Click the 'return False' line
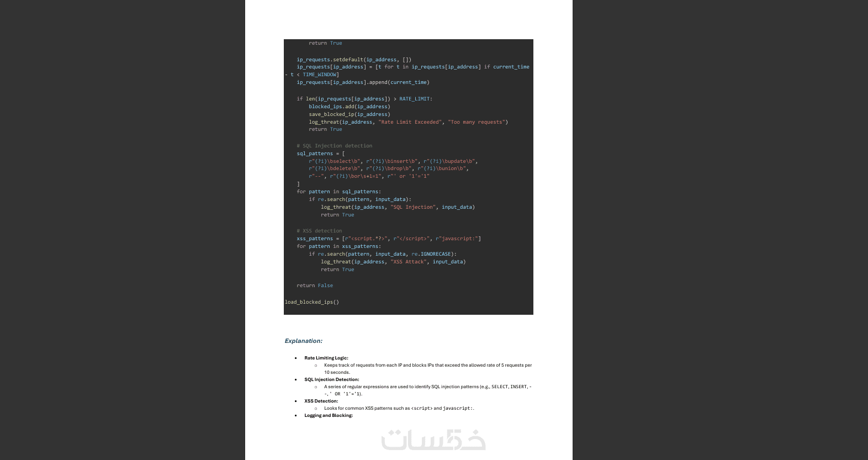868x460 pixels. 315,285
